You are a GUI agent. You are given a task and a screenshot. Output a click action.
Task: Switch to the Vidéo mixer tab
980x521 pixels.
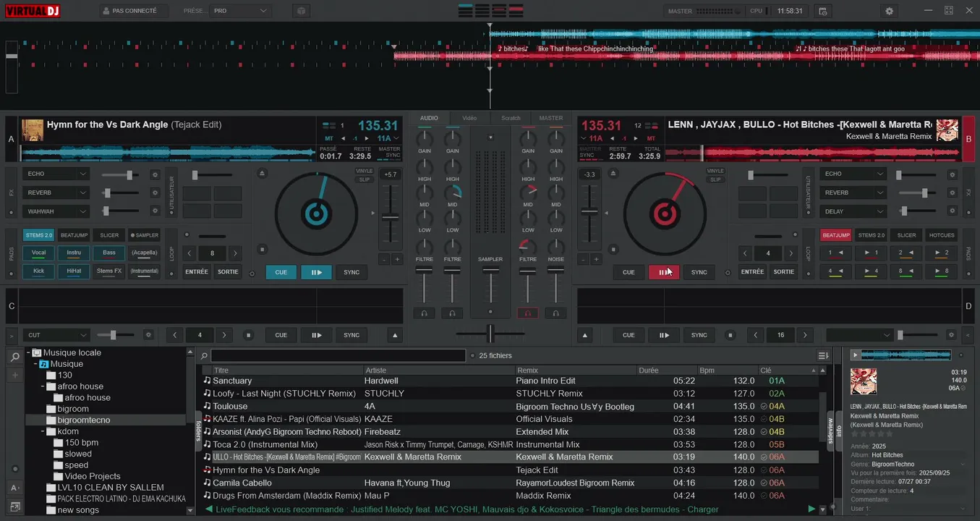(469, 118)
